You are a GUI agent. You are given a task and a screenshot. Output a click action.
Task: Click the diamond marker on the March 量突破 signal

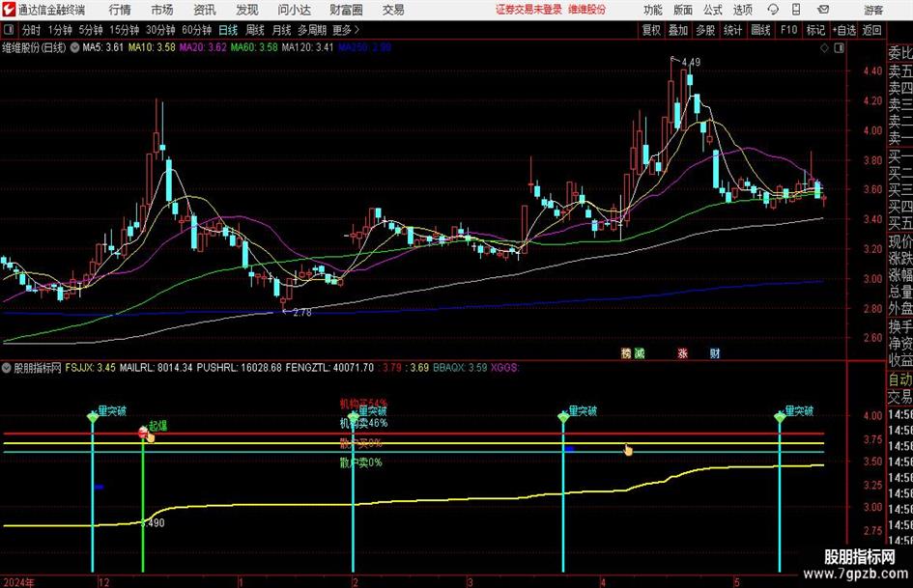coord(563,417)
